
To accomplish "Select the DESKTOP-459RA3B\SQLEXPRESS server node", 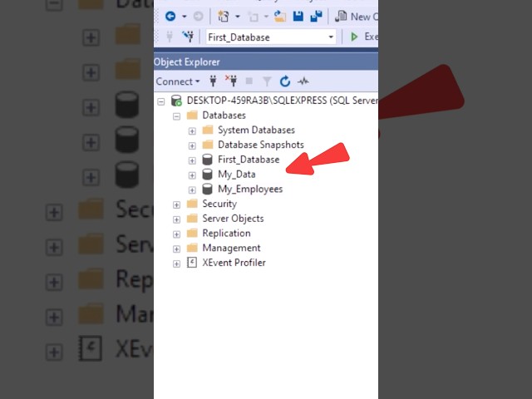I will point(283,101).
